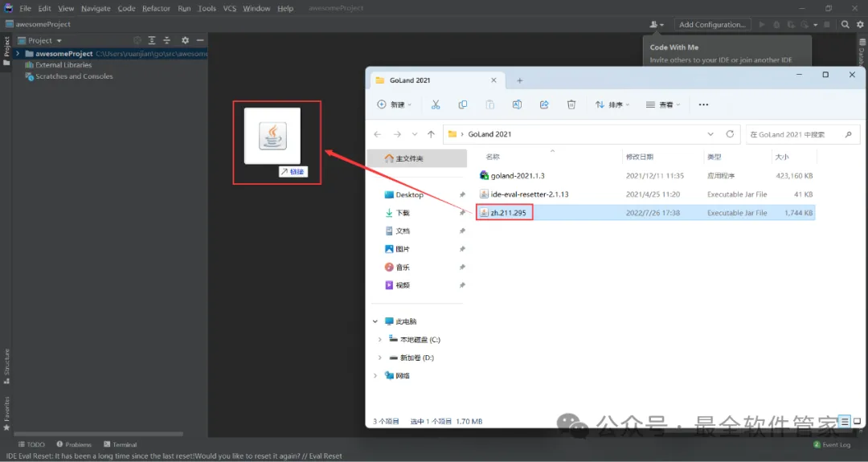The image size is (868, 462).
Task: Click the Structure vertical sidebar tab
Action: (x=6, y=366)
